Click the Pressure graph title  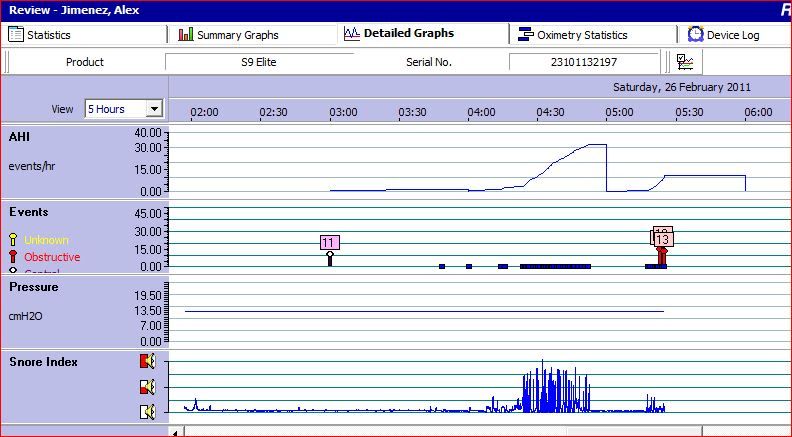34,287
